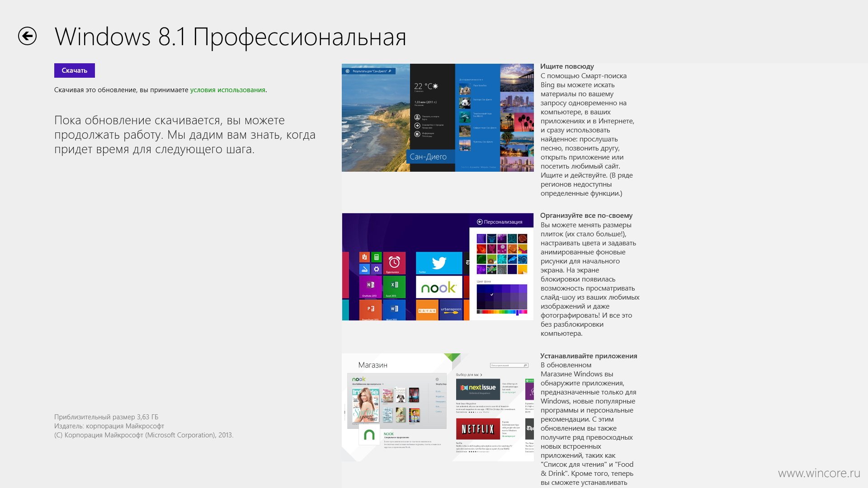Select the Организуйте все по-своему heading
This screenshot has height=488, width=868.
pos(586,216)
